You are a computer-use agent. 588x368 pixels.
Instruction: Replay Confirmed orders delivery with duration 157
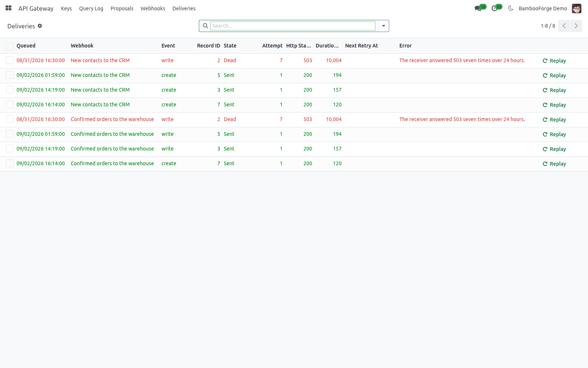coord(554,149)
